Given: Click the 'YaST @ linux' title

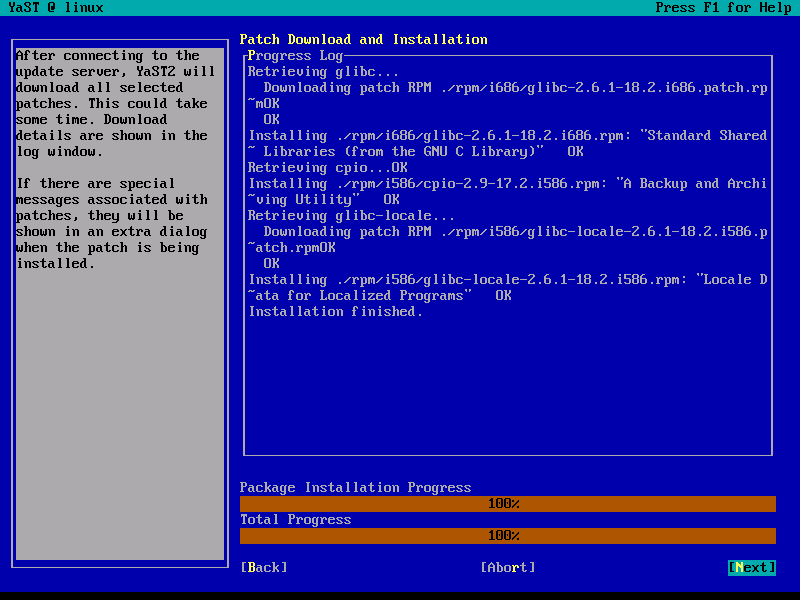Looking at the screenshot, I should click(56, 8).
